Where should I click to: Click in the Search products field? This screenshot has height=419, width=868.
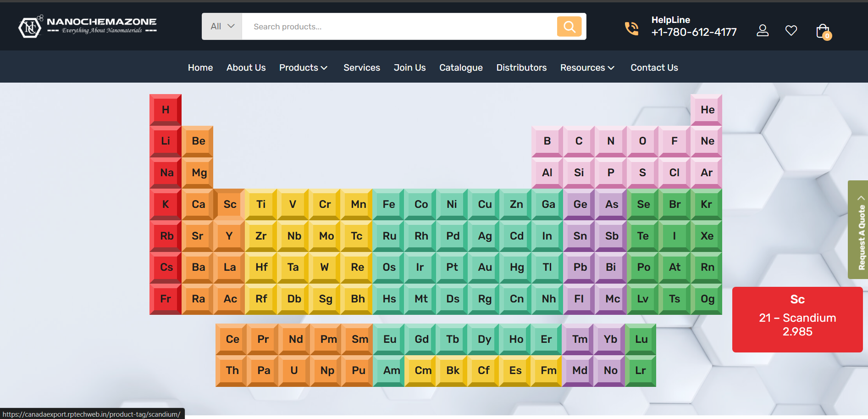pos(399,27)
